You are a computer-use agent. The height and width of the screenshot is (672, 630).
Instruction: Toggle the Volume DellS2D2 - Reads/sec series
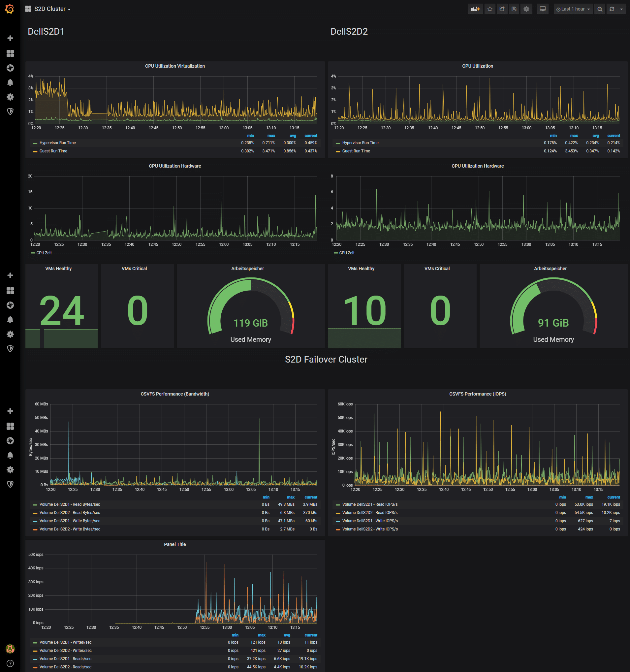point(65,667)
